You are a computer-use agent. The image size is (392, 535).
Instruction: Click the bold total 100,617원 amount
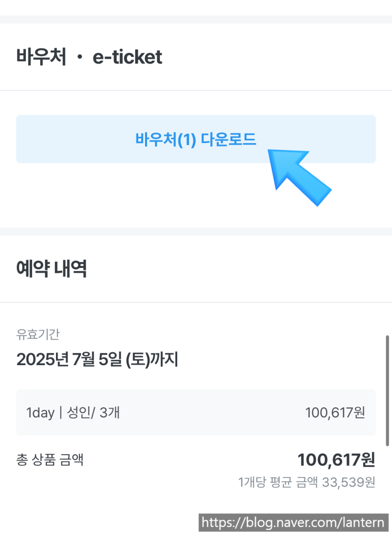(x=336, y=460)
